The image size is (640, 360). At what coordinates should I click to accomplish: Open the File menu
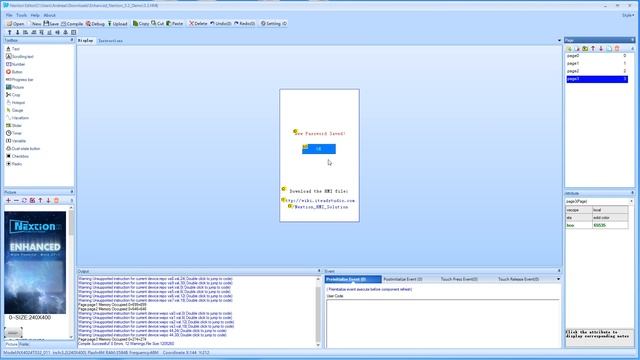tap(9, 15)
